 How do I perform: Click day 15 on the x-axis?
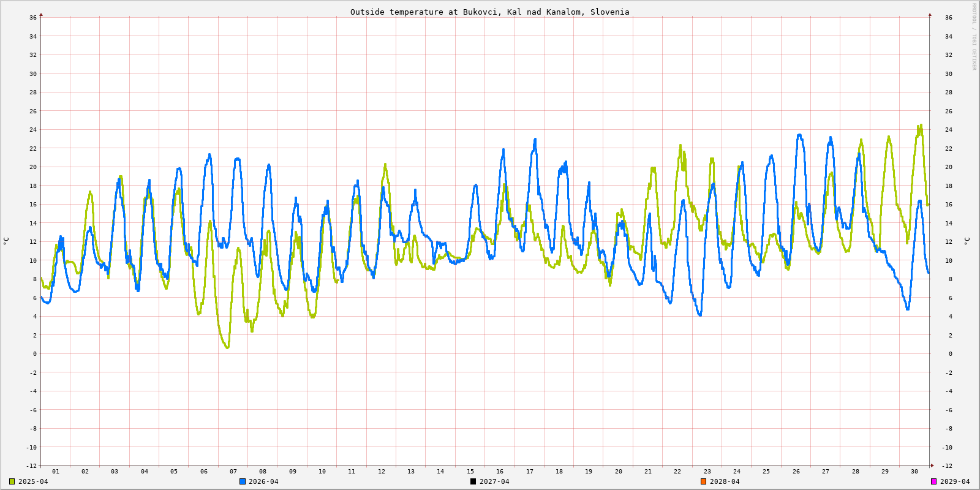click(x=470, y=471)
